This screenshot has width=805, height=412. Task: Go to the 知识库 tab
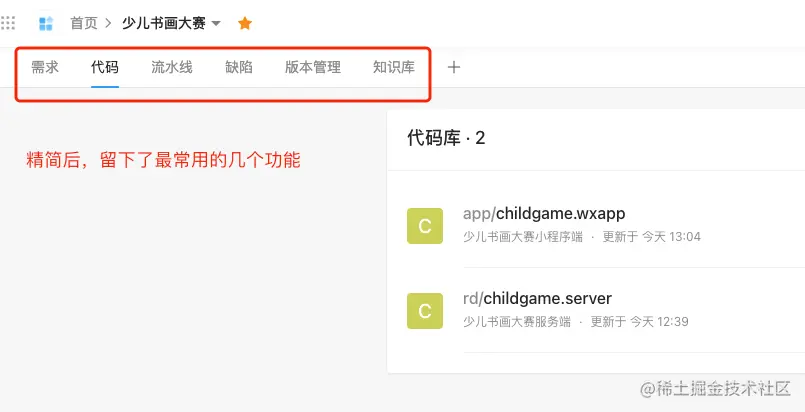pos(394,67)
